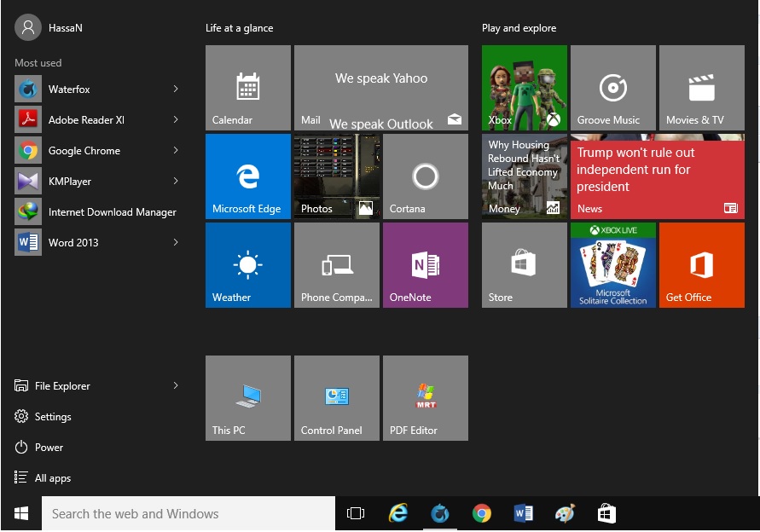
Task: Expand Waterfox jump list arrow
Action: [176, 90]
